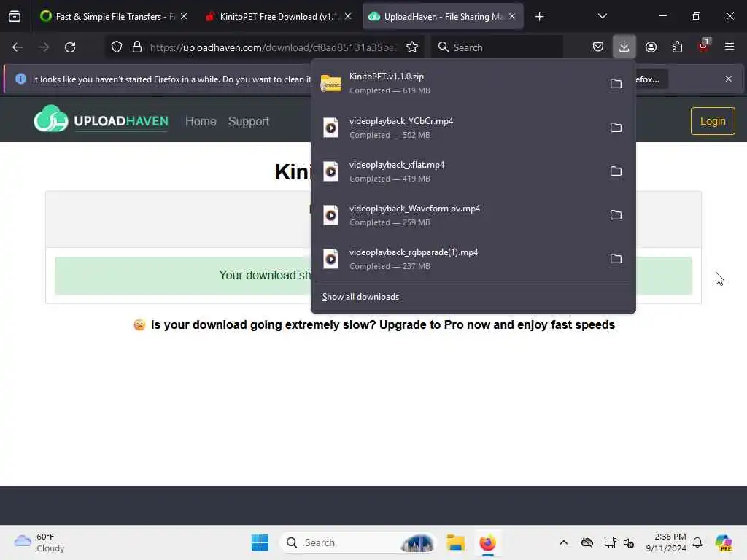Open the Firefox application menu
This screenshot has height=560, width=747.
point(729,47)
